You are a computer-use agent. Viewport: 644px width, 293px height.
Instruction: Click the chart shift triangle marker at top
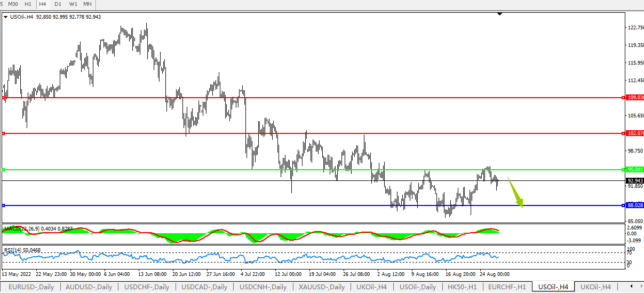(x=499, y=14)
